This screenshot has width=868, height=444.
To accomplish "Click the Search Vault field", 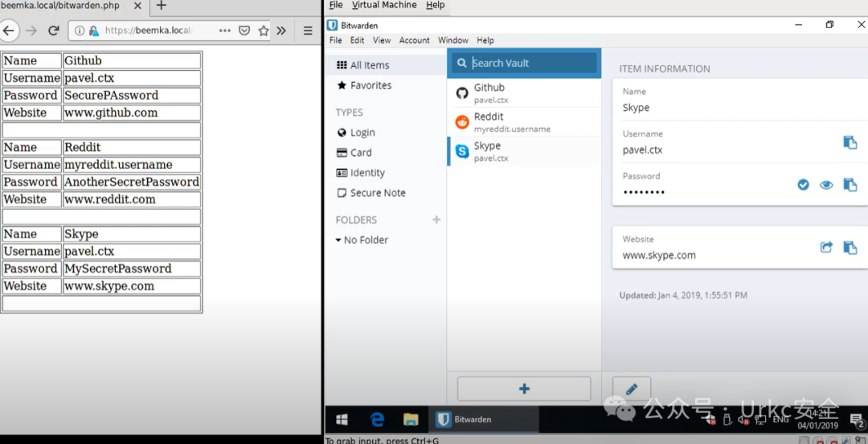I will tap(524, 64).
